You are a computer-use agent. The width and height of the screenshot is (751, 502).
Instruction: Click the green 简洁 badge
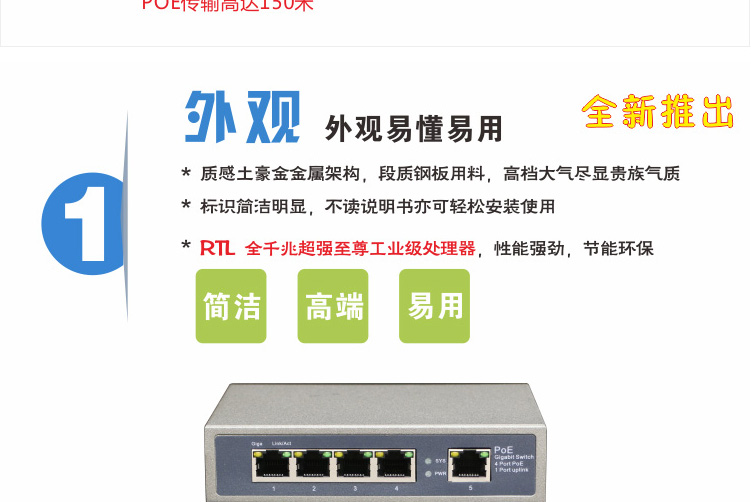(x=231, y=306)
